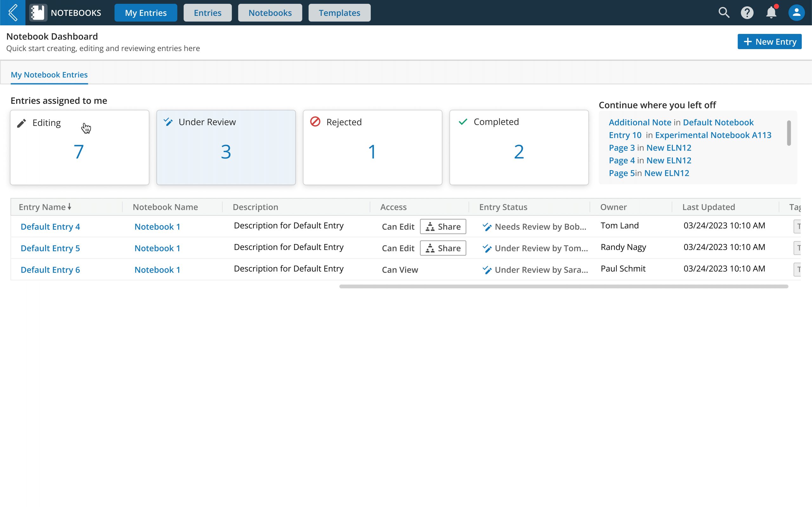Click the back chevron arrow icon
The width and height of the screenshot is (812, 507).
tap(13, 13)
